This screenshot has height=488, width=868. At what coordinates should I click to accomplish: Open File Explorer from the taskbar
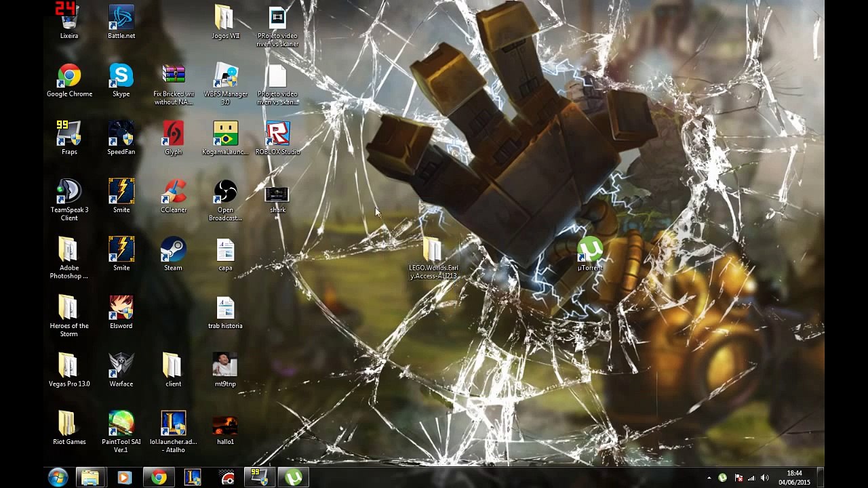(90, 478)
